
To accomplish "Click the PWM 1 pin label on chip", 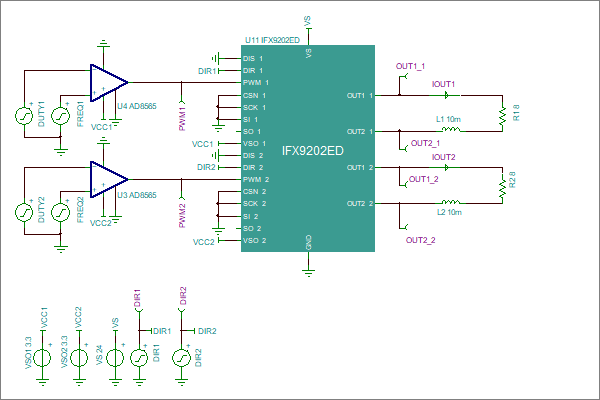I will (256, 83).
